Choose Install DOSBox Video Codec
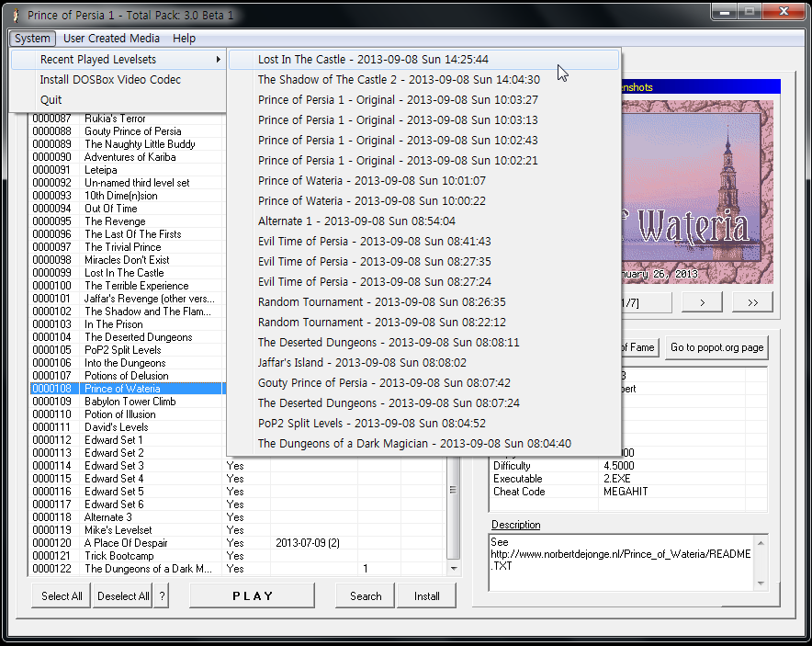This screenshot has width=812, height=646. [118, 80]
